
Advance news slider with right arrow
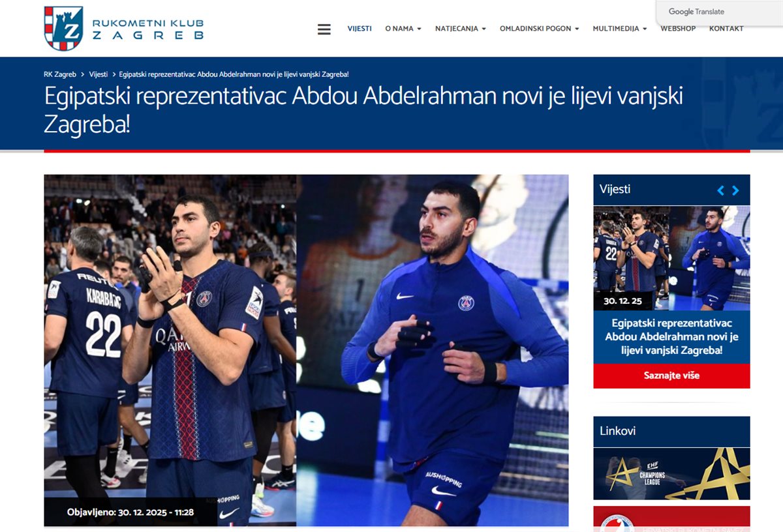tap(735, 190)
